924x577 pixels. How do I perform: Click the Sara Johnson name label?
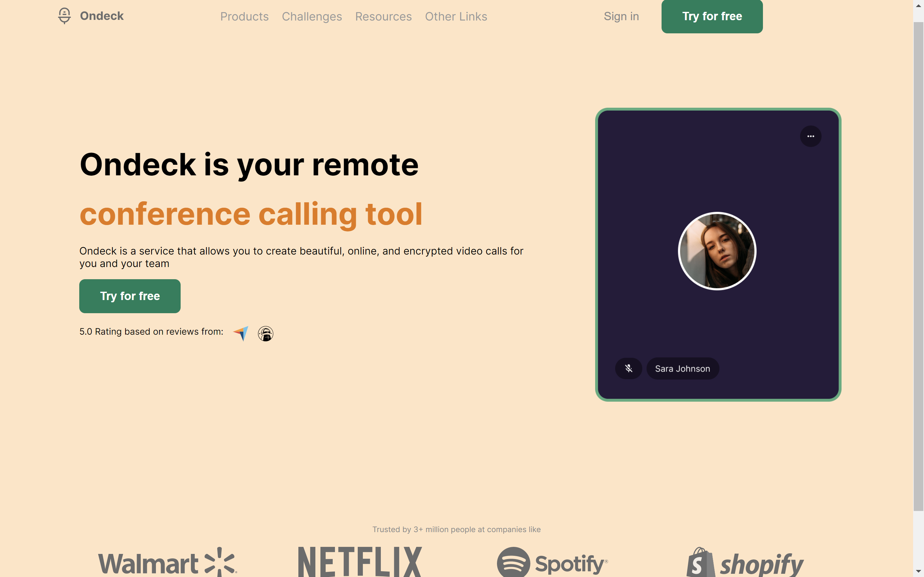point(682,368)
